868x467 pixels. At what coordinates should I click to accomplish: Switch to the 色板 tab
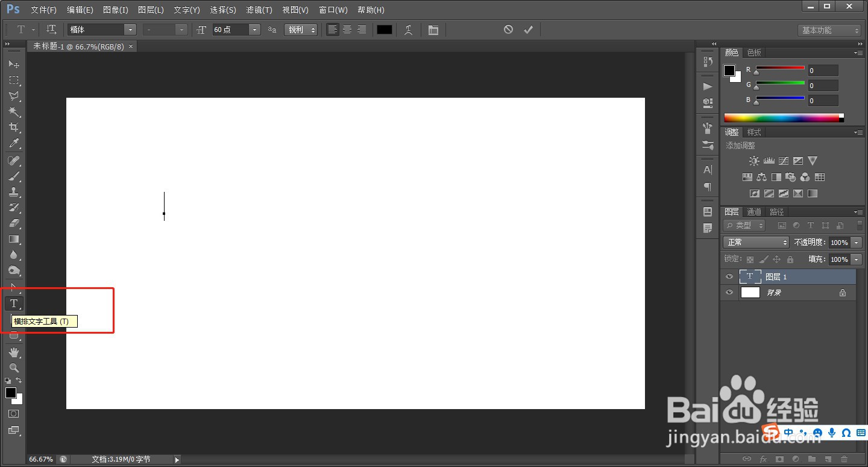[754, 52]
